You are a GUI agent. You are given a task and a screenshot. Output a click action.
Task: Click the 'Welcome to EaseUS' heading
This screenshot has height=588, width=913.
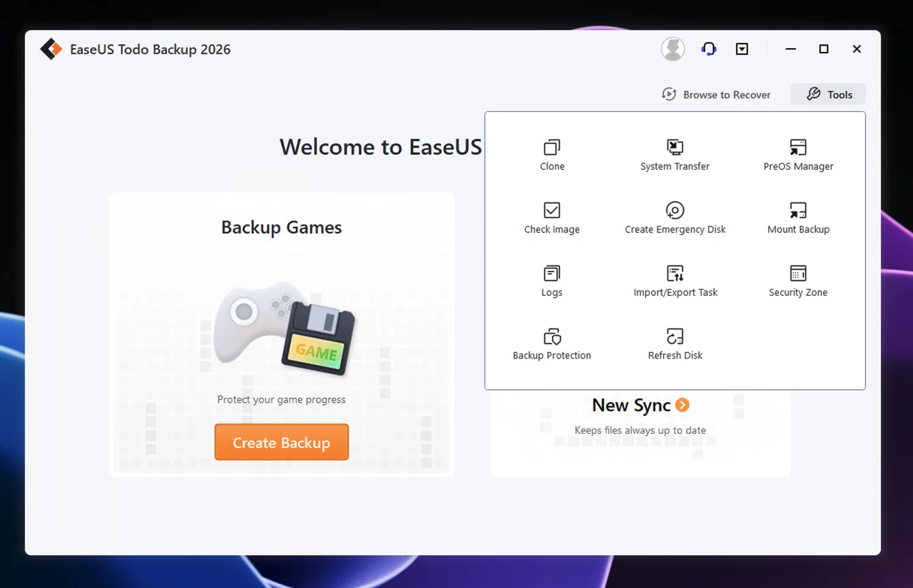coord(381,147)
